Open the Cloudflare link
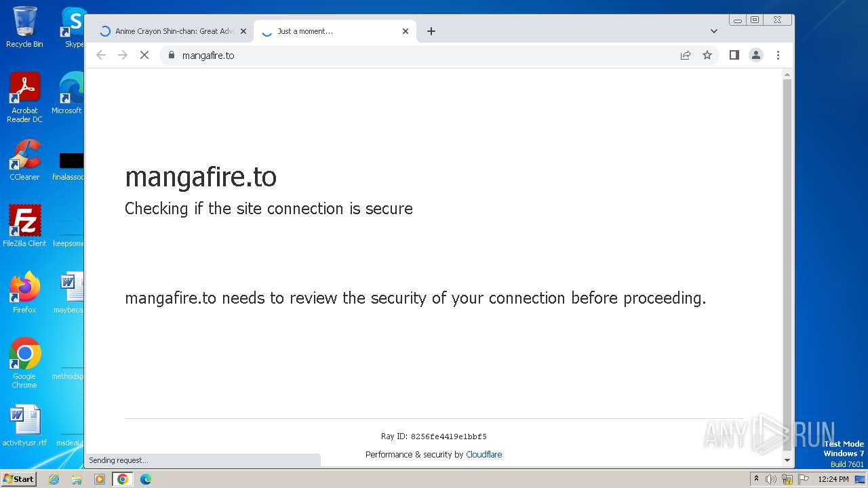Image resolution: width=868 pixels, height=488 pixels. pyautogui.click(x=484, y=455)
